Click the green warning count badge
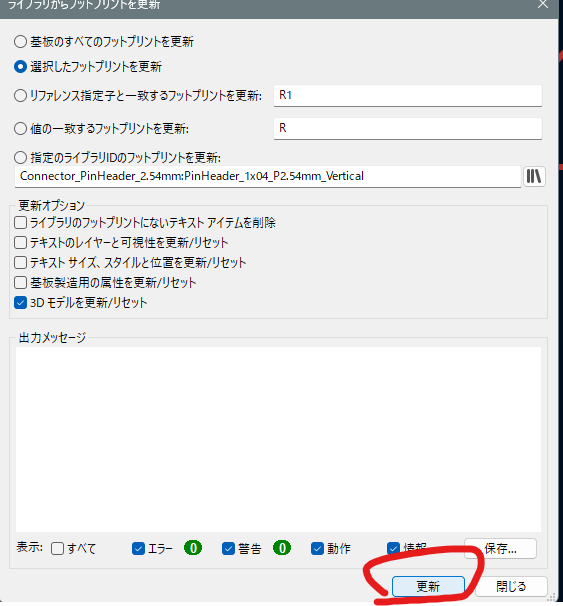 (282, 548)
